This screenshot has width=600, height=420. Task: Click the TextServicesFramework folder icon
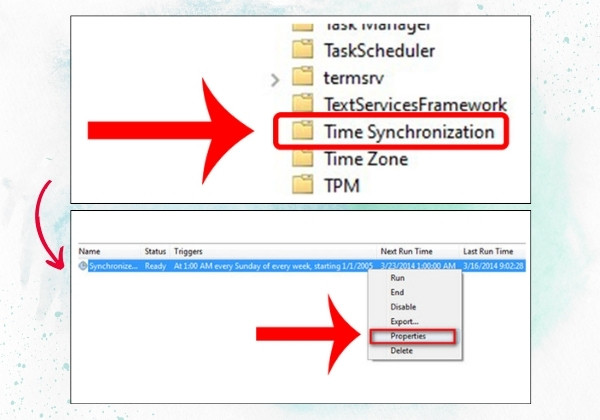[303, 103]
